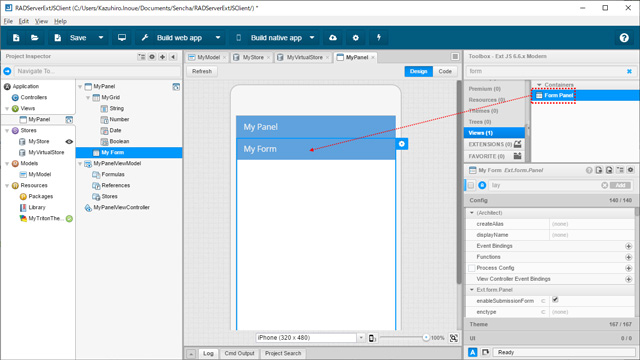
Task: Toggle the eye icon next to MyStore
Action: [x=69, y=142]
